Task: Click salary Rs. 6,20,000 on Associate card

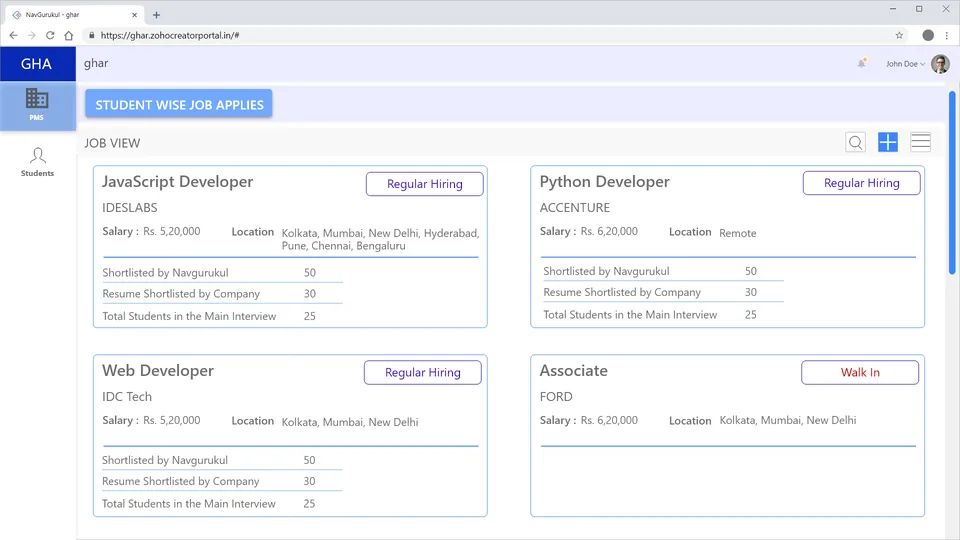Action: coord(609,420)
